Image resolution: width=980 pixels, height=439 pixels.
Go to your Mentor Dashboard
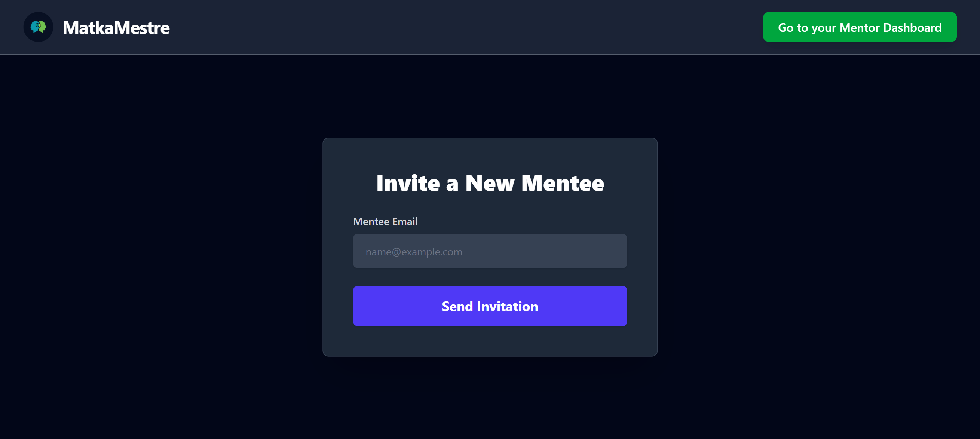pos(860,27)
